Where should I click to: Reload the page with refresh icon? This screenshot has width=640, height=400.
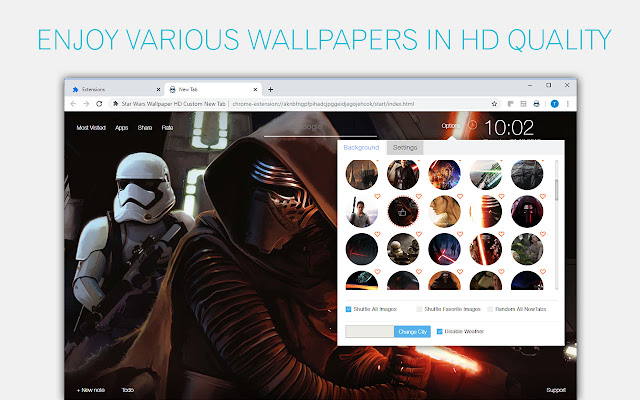point(99,104)
